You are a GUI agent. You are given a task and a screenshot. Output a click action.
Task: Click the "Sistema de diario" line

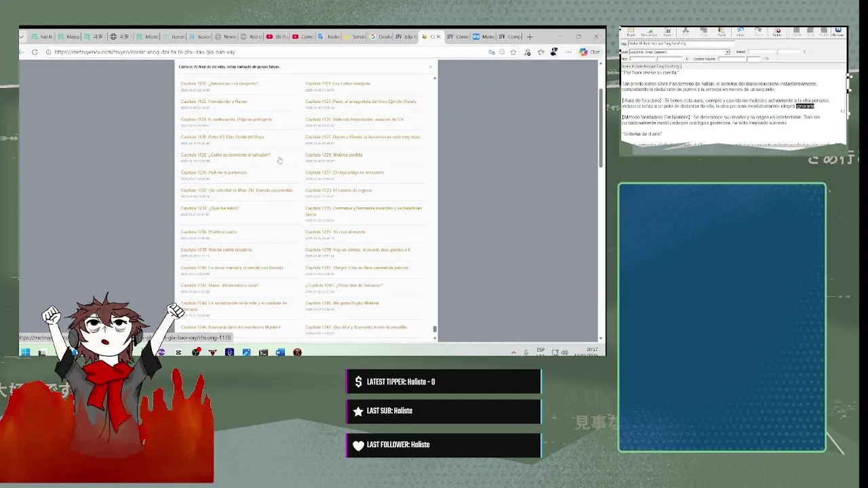(x=642, y=134)
